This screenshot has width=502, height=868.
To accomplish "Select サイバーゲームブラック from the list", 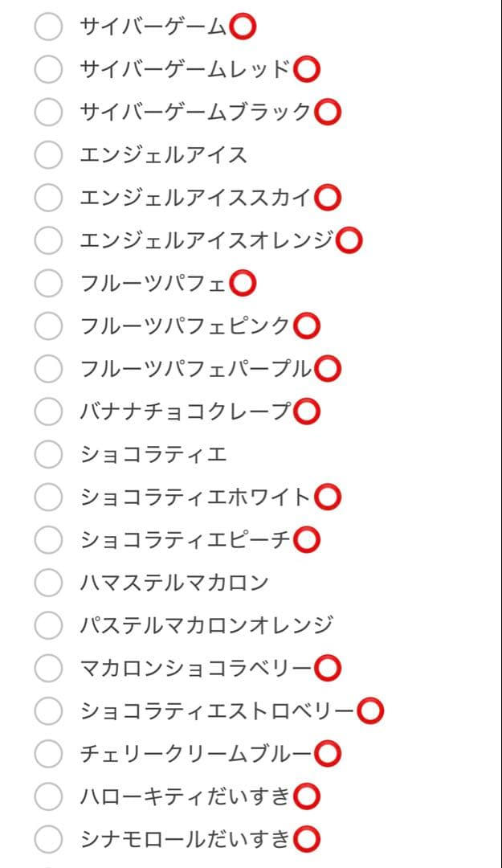I will coord(48,113).
